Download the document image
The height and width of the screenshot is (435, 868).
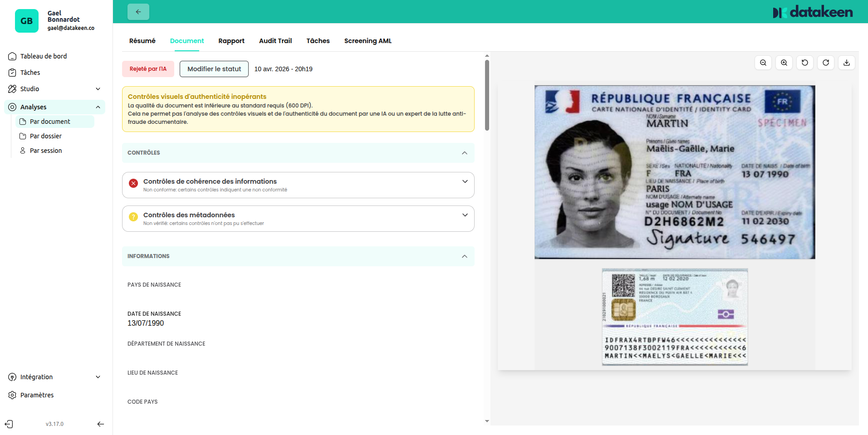coord(847,63)
